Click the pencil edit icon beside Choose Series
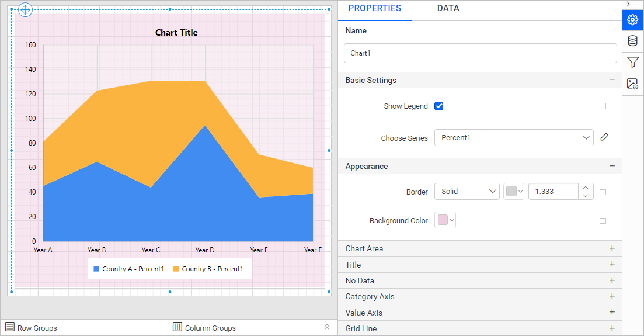The width and height of the screenshot is (644, 336). point(604,137)
